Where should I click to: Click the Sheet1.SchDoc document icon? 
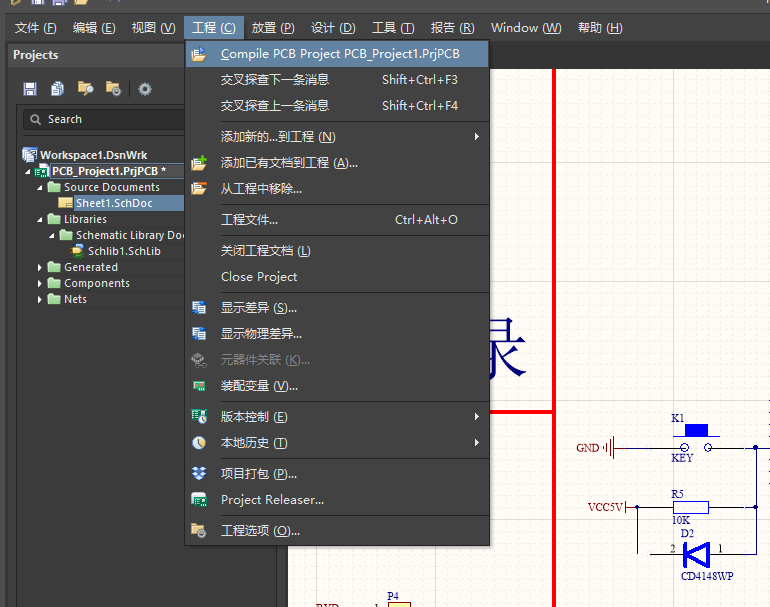tap(65, 203)
